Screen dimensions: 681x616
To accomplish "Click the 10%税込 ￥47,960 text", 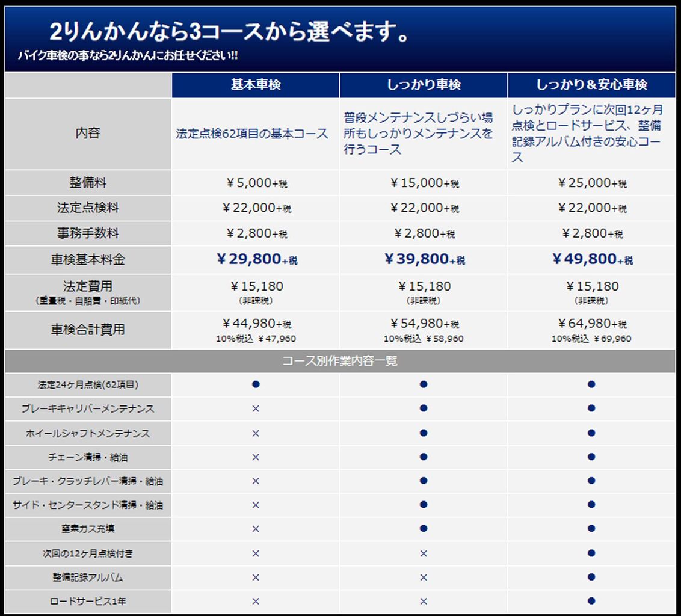I will (x=256, y=339).
